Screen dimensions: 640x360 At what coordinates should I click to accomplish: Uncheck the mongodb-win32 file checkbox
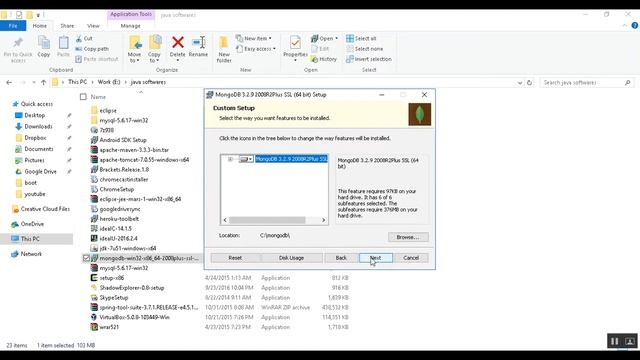point(86,258)
